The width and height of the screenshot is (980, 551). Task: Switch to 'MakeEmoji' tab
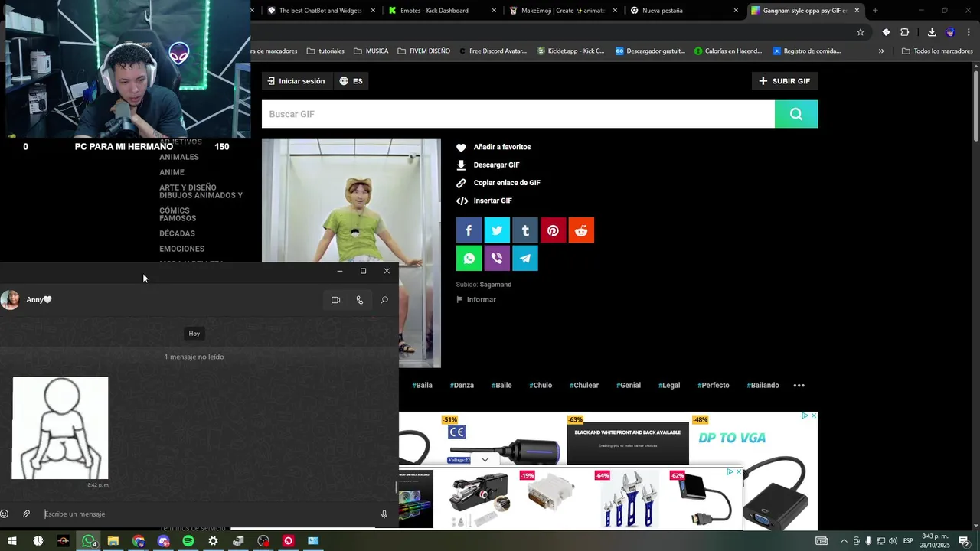pos(563,11)
